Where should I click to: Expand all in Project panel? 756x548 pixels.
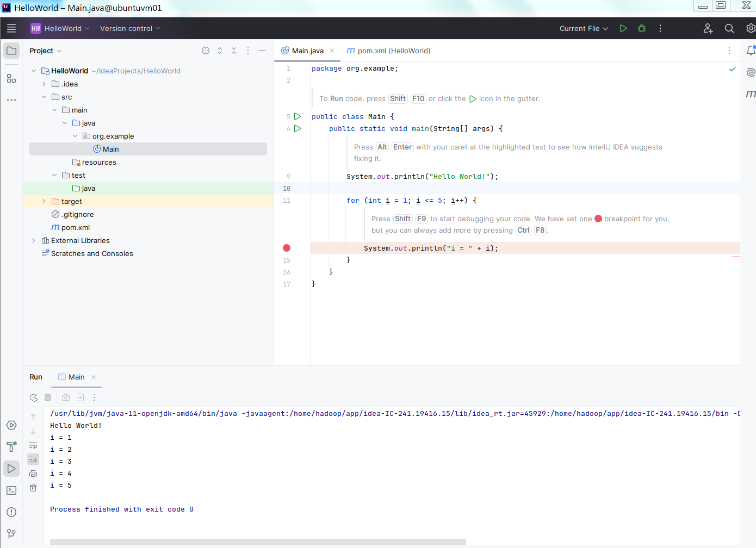coord(220,51)
